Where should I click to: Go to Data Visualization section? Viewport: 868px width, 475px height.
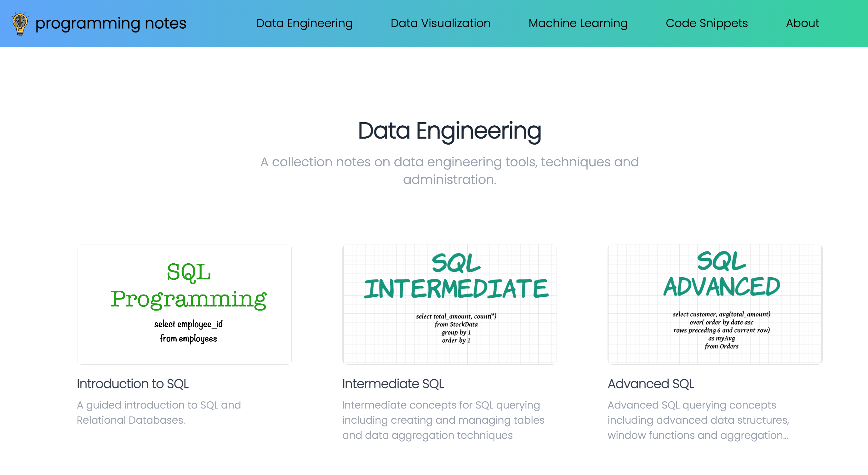tap(440, 23)
